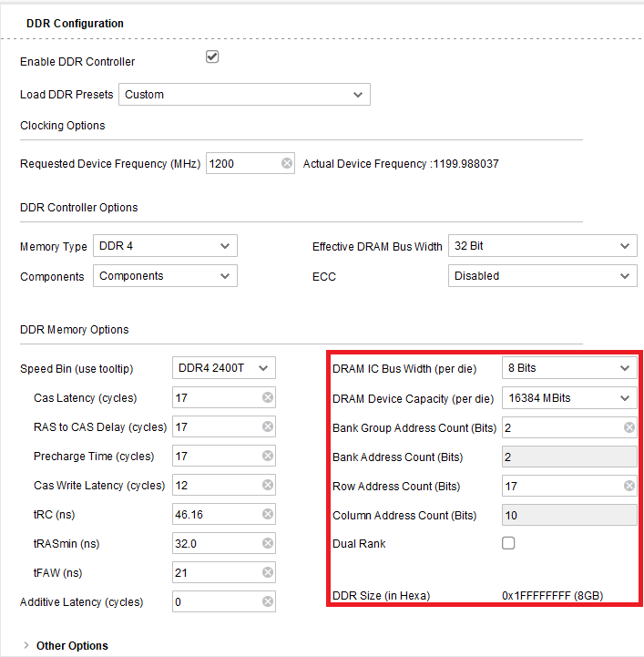Open the Load DDR Presets dropdown
The image size is (644, 657).
(244, 95)
